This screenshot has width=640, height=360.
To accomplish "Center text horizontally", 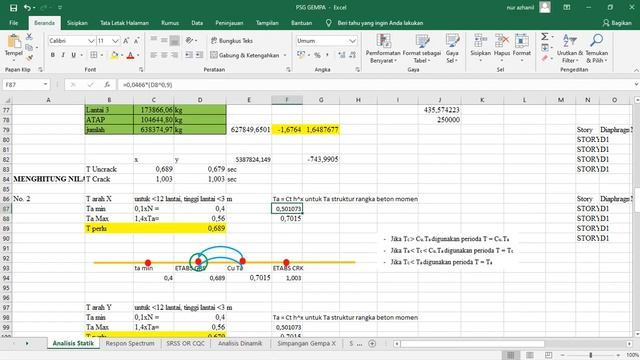I will (164, 55).
